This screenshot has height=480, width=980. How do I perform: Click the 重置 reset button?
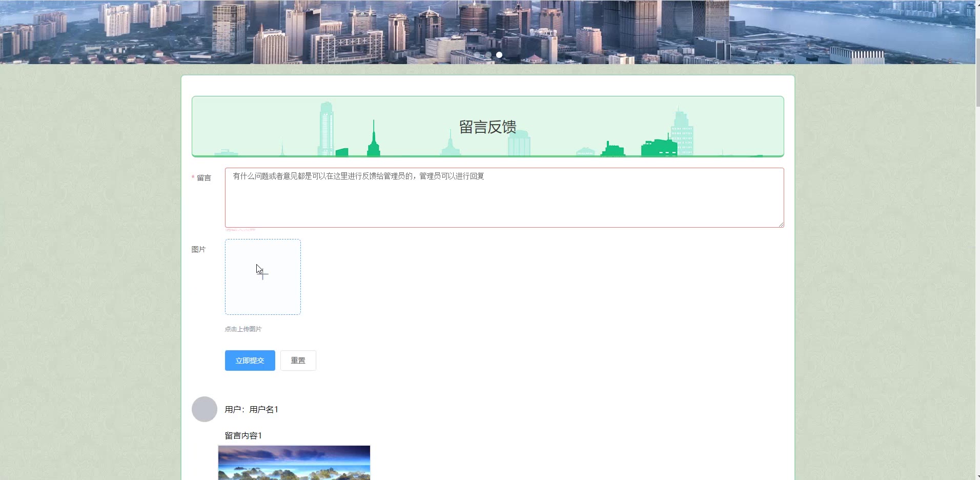click(298, 361)
